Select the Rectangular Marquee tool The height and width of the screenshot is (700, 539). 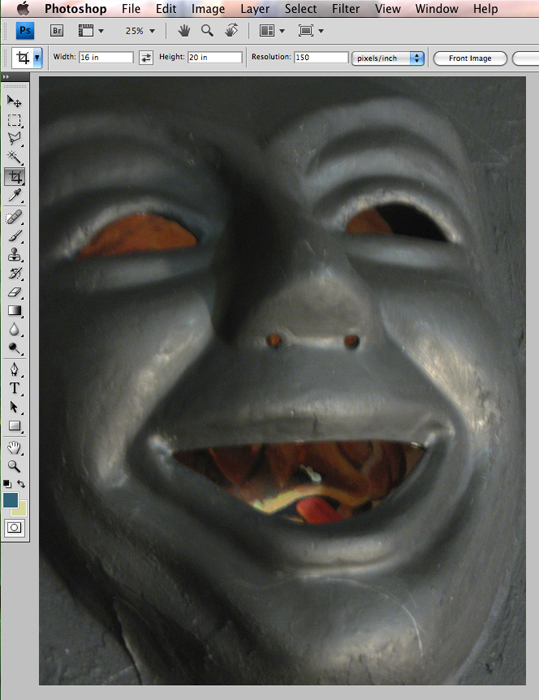pos(14,120)
